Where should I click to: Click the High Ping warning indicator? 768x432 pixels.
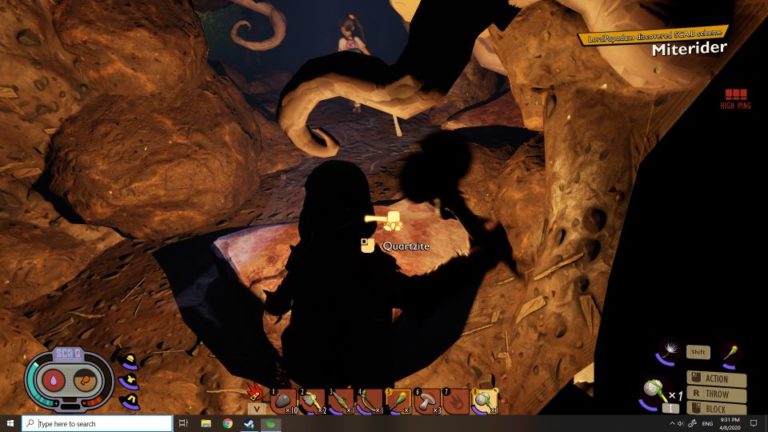coord(735,99)
